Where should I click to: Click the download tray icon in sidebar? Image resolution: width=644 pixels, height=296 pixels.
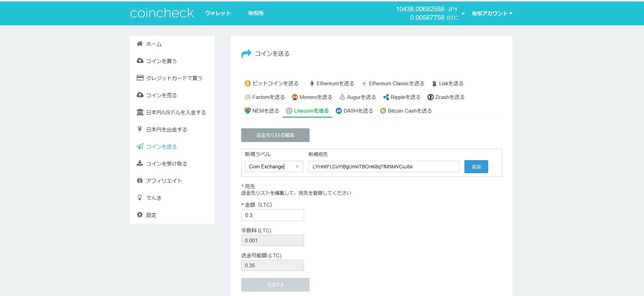coord(140,163)
